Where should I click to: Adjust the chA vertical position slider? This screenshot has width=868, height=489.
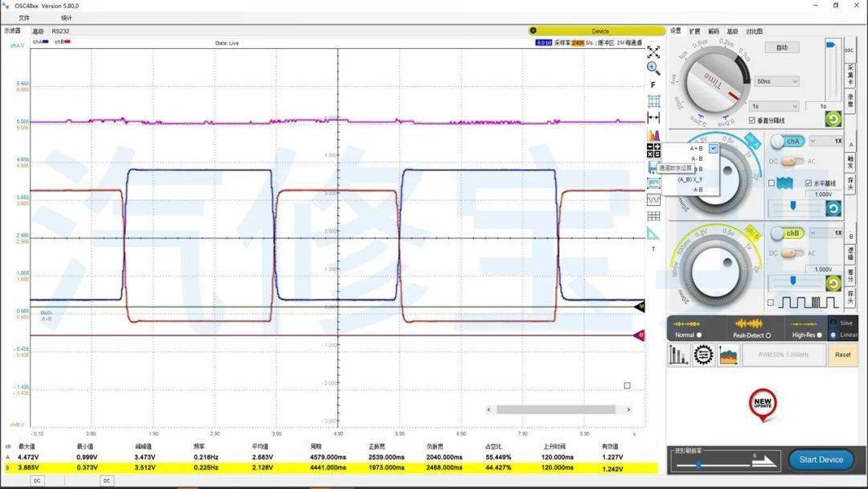click(x=793, y=206)
